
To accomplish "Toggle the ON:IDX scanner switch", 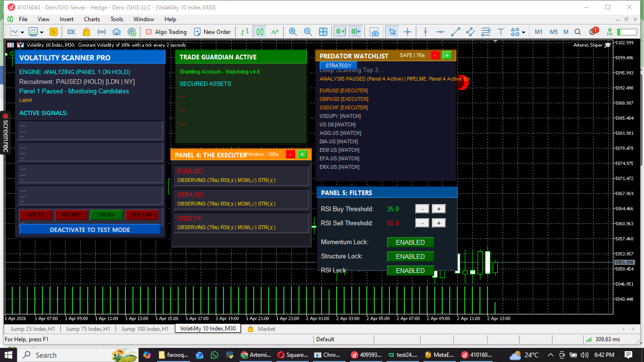I will pos(107,215).
